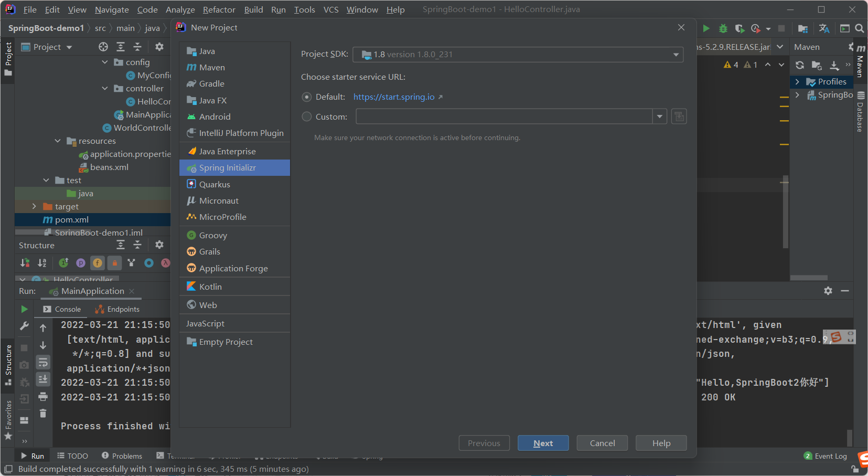
Task: Switch to the Endpoints tab
Action: 117,309
